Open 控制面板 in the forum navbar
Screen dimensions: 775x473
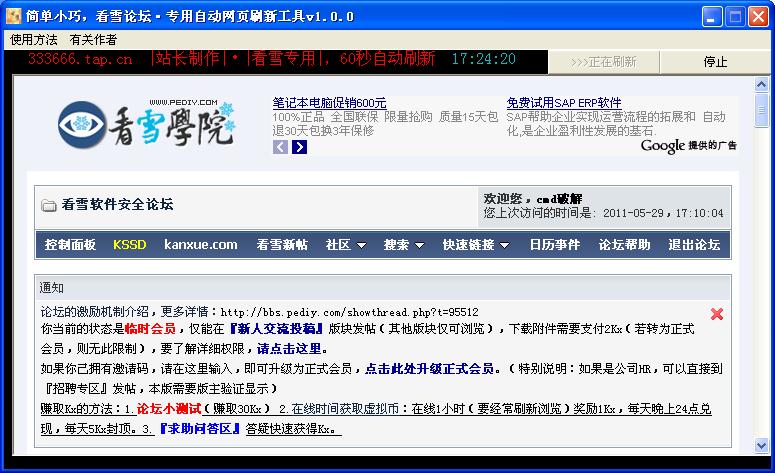point(70,245)
